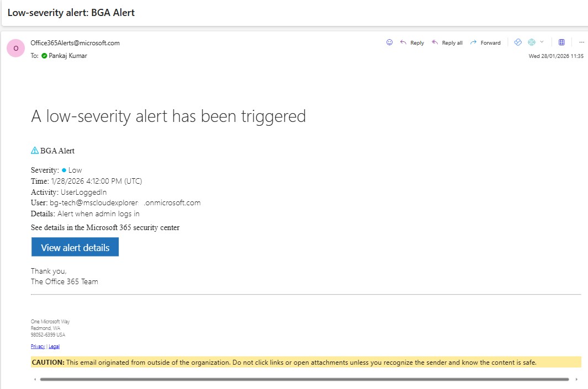Click the warning triangle next to BGA Alert
Screen dimensions: 588x389
click(x=34, y=150)
